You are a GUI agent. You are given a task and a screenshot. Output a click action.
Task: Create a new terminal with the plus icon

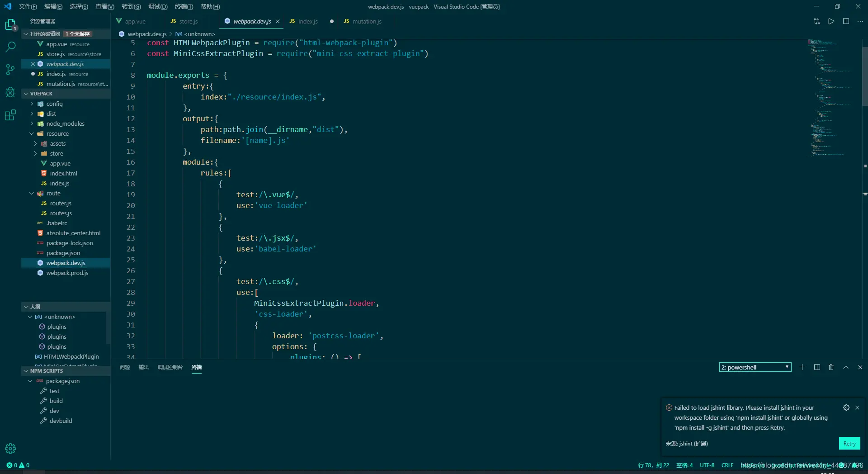tap(802, 367)
